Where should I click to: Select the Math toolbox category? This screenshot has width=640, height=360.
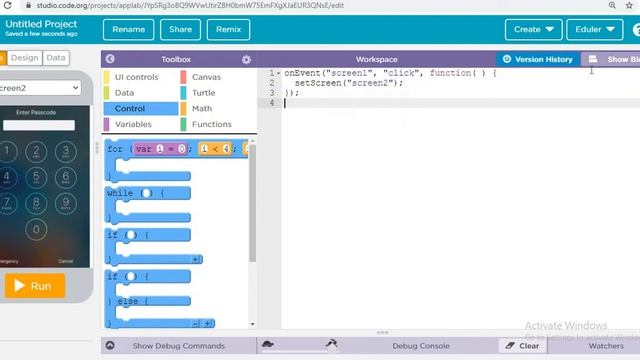(202, 109)
